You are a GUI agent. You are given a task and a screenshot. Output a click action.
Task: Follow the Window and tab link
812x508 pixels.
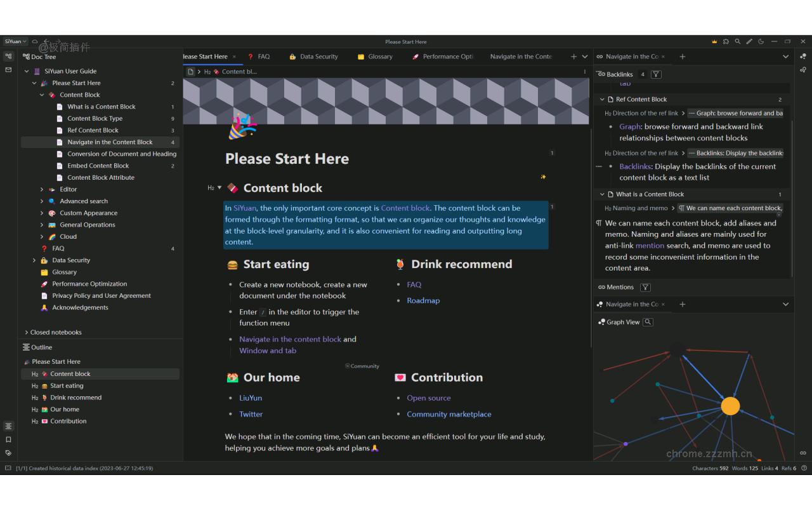(268, 351)
